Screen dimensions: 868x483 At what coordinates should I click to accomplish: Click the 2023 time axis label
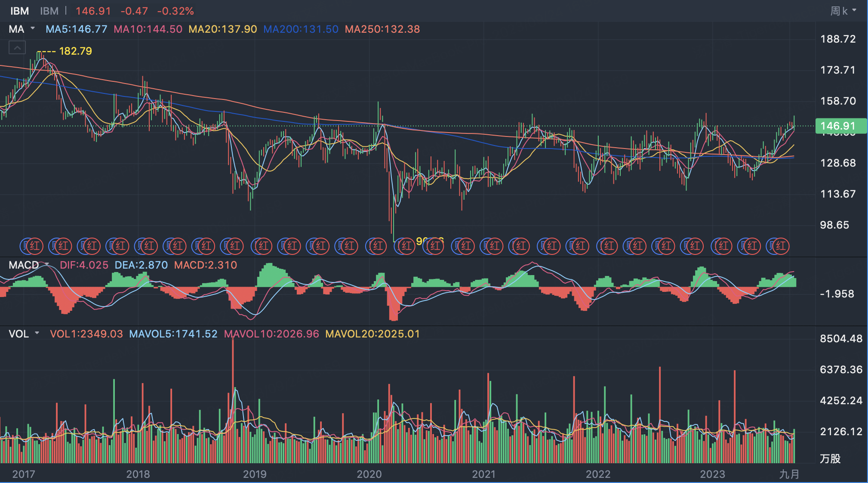tap(713, 474)
